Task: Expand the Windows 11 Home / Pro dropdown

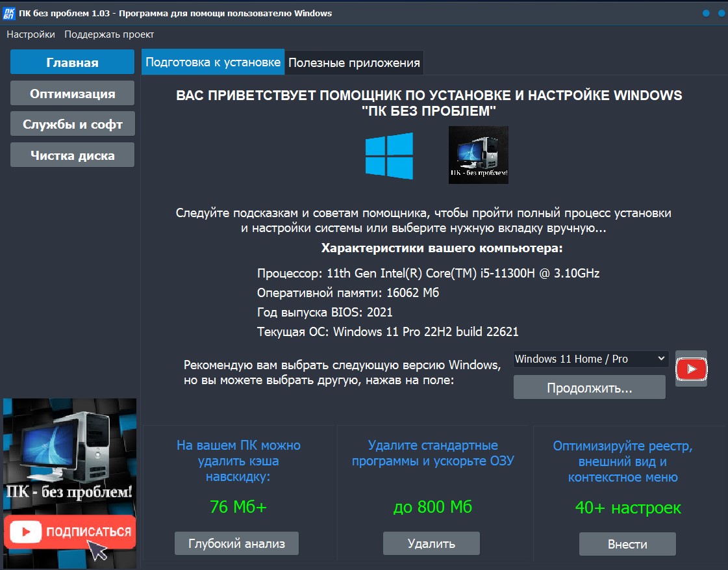Action: click(x=590, y=359)
